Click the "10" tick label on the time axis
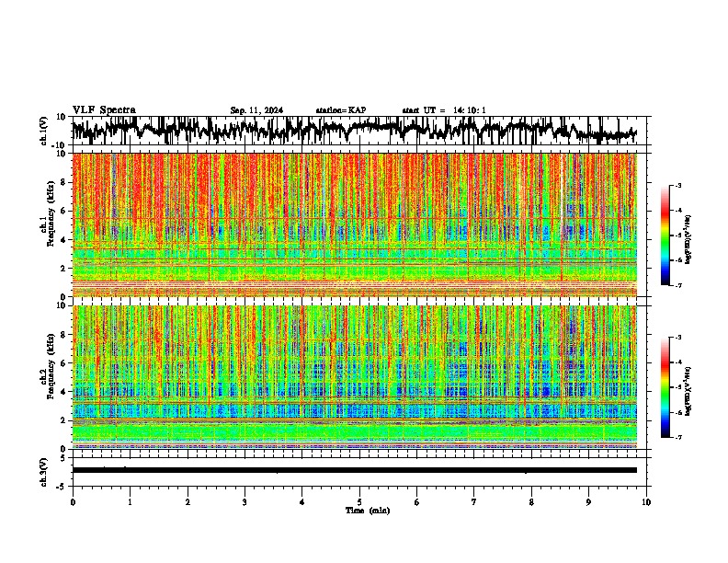The width and height of the screenshot is (728, 563). pyautogui.click(x=646, y=502)
